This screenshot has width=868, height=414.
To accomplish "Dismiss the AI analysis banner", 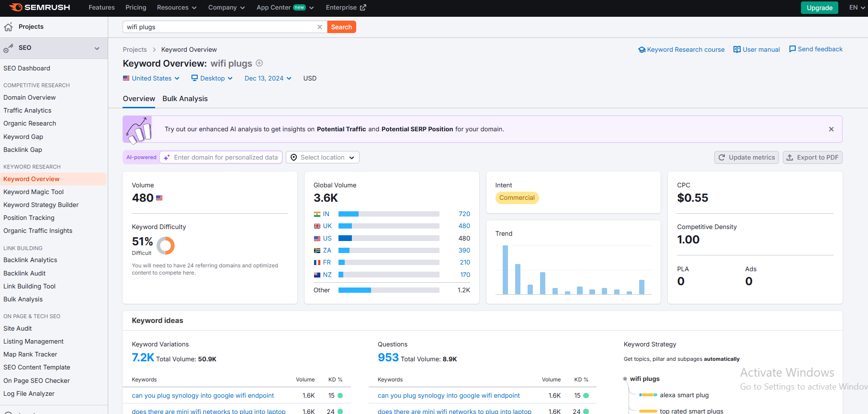I will pos(831,129).
